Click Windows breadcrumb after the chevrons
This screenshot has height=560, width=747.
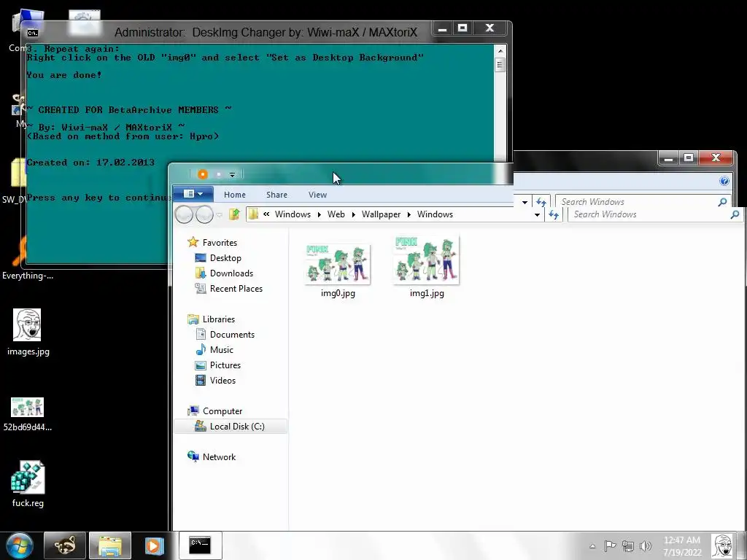[x=293, y=214]
